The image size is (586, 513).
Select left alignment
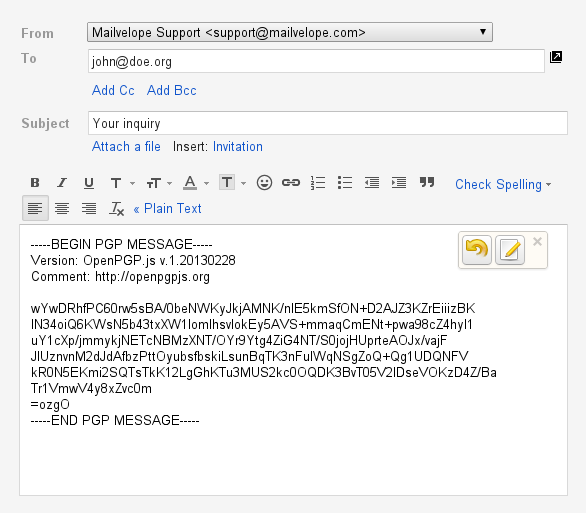(x=35, y=208)
